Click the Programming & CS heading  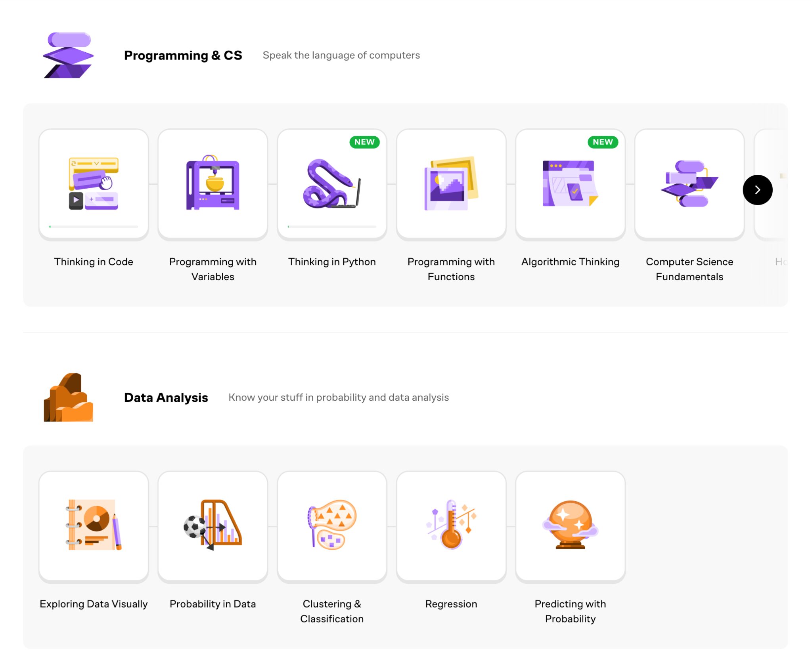pyautogui.click(x=183, y=55)
